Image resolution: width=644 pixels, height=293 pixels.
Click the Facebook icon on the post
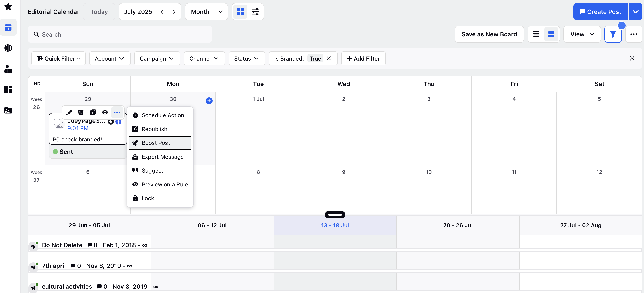coord(118,122)
